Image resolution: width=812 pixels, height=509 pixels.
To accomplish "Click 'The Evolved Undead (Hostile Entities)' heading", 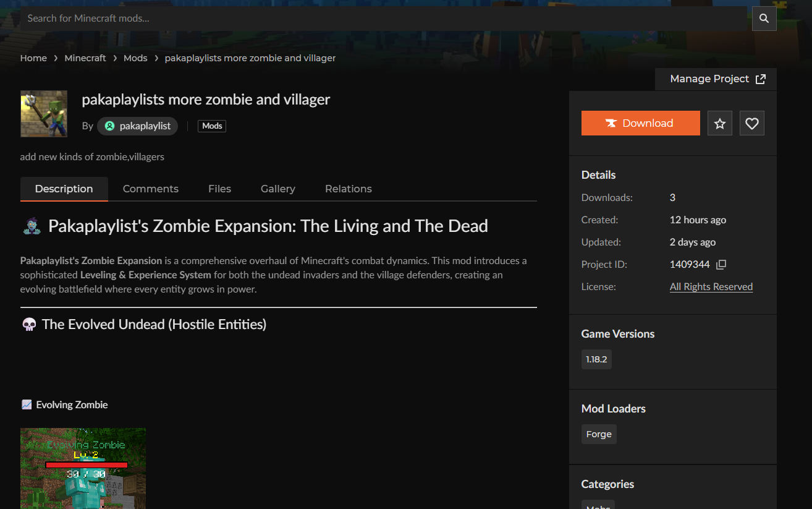I will [154, 325].
